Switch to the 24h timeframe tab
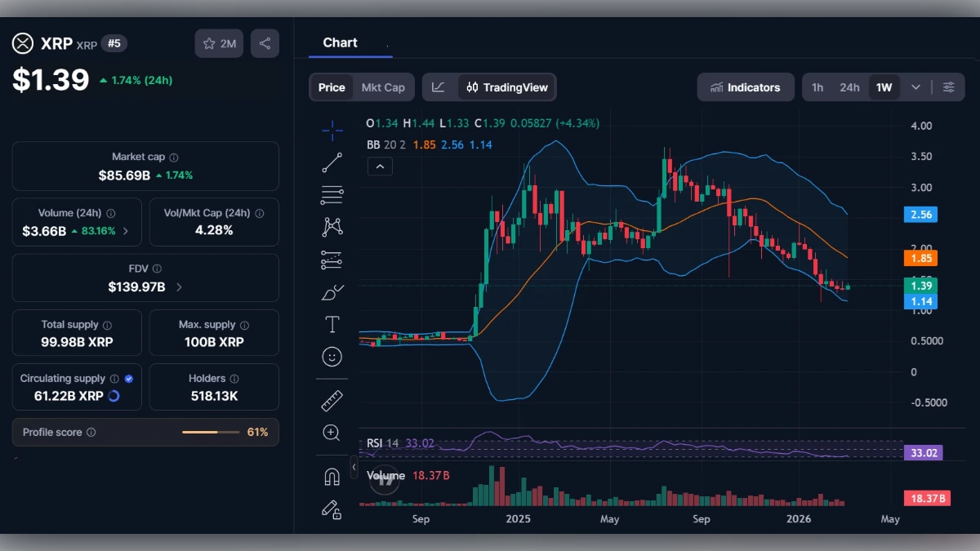 tap(849, 87)
